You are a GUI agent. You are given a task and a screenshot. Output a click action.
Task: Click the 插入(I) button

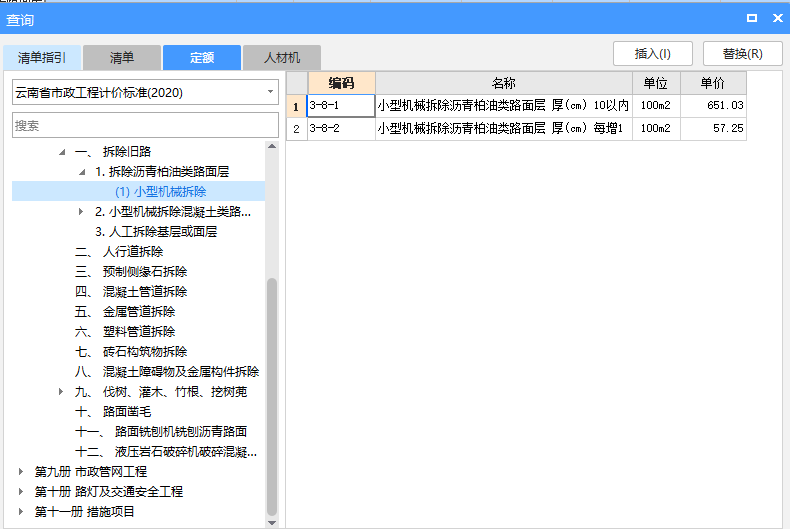coord(652,53)
